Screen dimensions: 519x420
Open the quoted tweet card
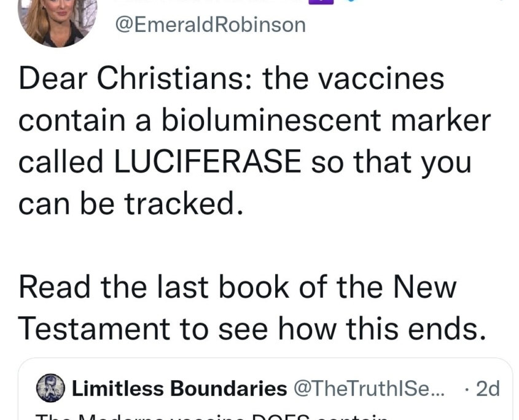pyautogui.click(x=265, y=389)
